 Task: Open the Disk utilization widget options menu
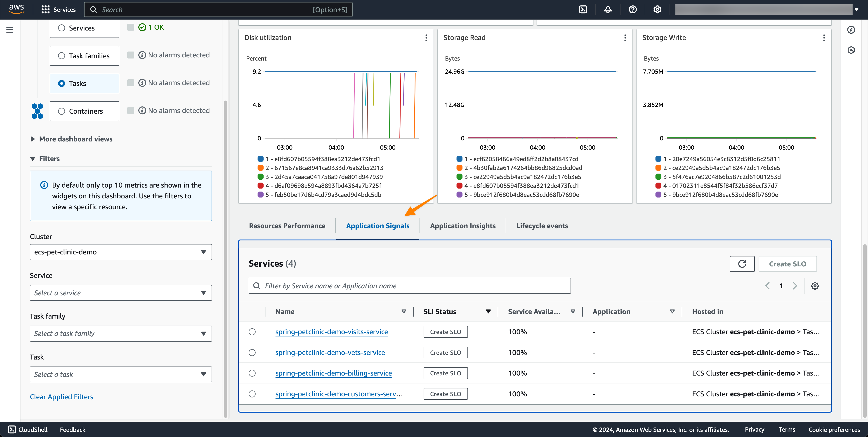click(426, 38)
